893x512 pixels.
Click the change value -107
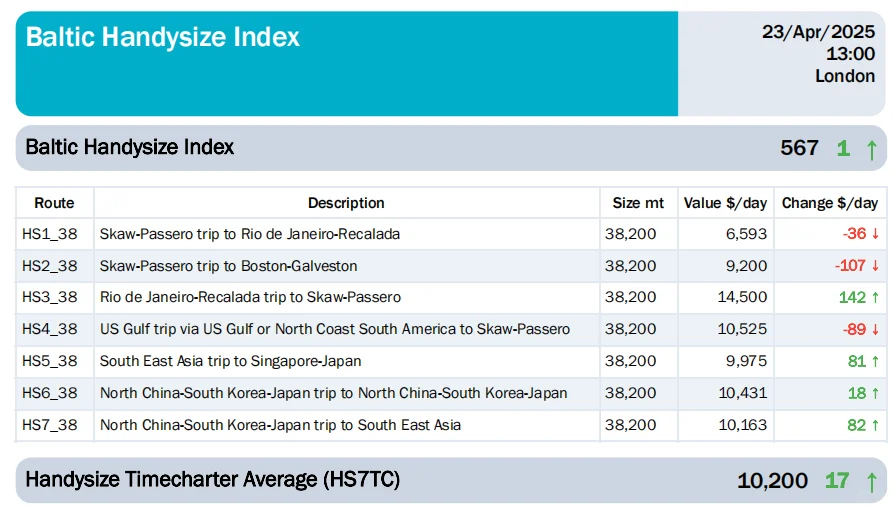(x=850, y=265)
